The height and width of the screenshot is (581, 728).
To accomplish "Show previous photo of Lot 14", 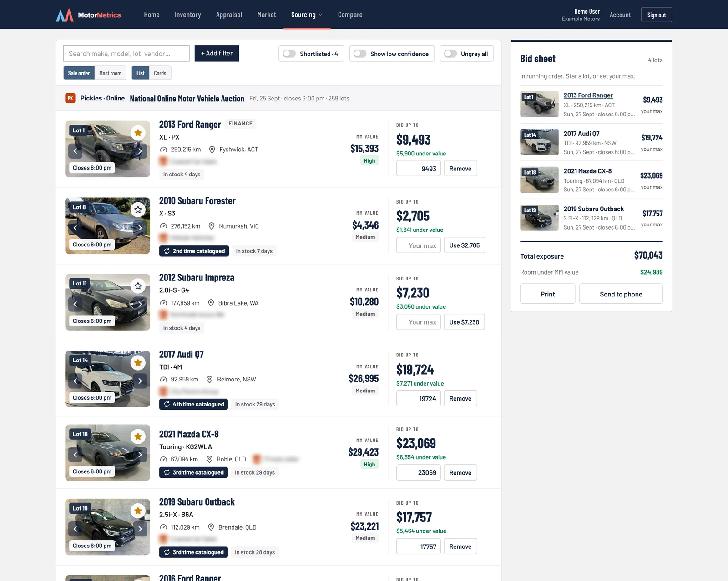I will click(76, 381).
